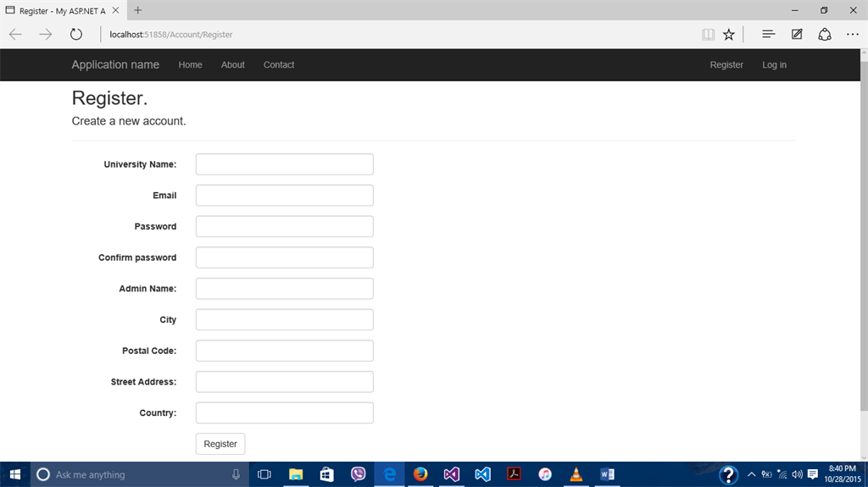Focus the Country input field
Image resolution: width=868 pixels, height=487 pixels.
[x=285, y=412]
